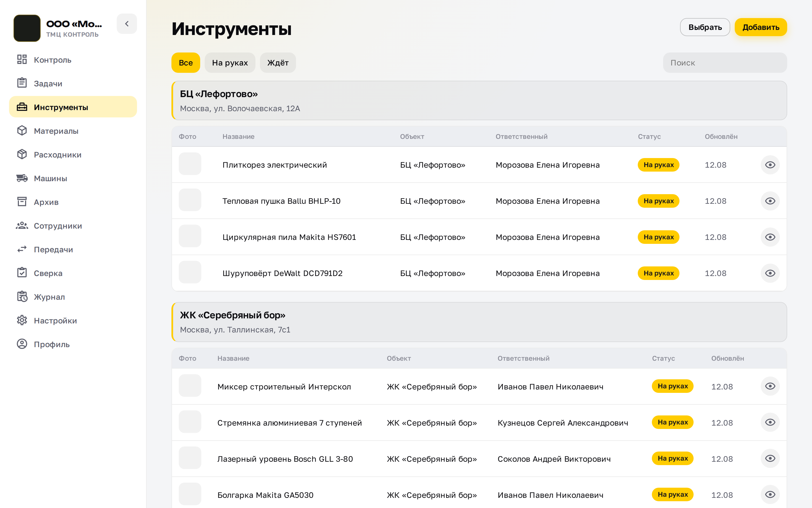
Task: Open the Архив archive box icon
Action: [22, 202]
